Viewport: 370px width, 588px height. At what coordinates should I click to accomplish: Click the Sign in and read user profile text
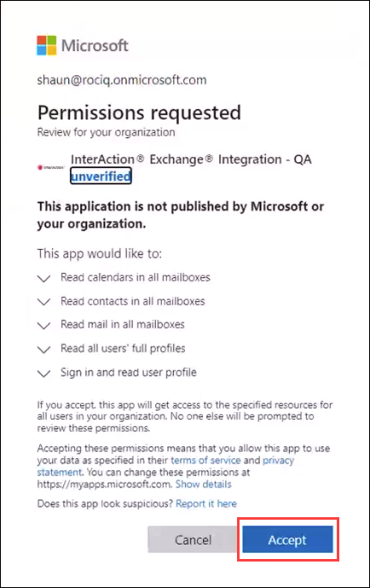[129, 372]
